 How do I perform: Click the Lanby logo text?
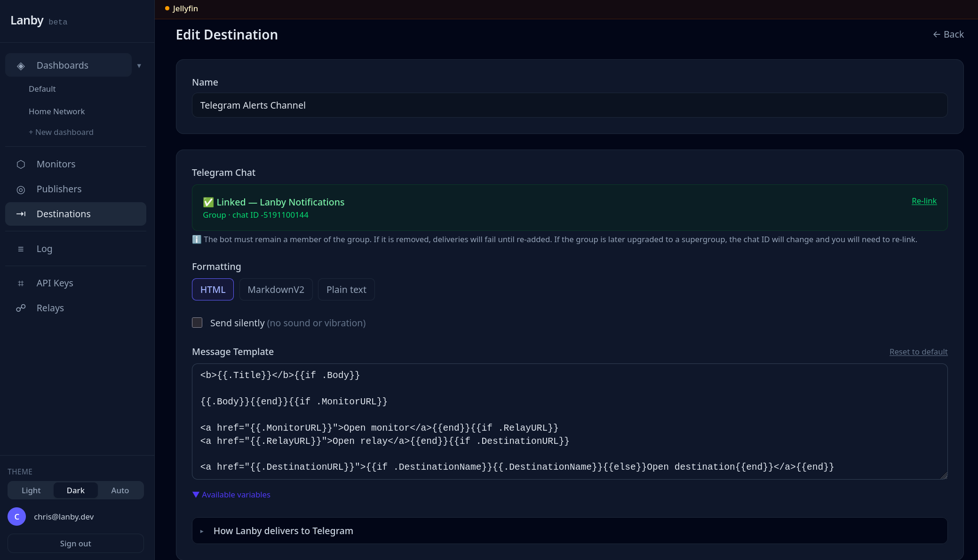coord(27,20)
